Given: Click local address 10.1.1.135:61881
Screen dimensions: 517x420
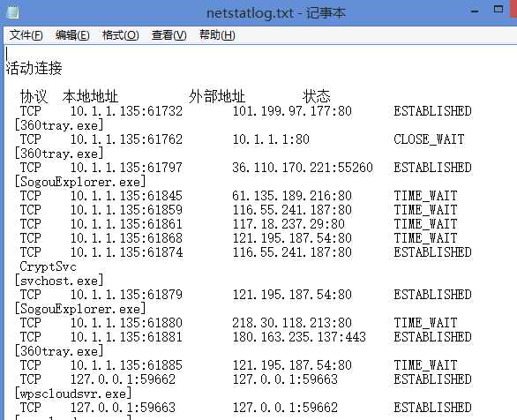Looking at the screenshot, I should click(126, 337).
